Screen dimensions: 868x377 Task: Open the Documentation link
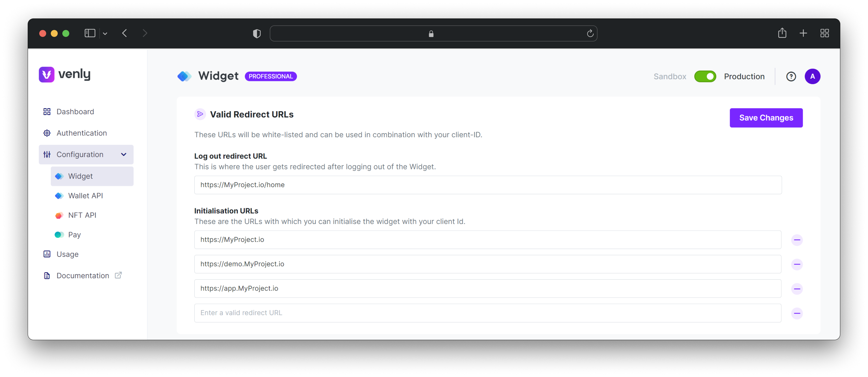pos(83,276)
